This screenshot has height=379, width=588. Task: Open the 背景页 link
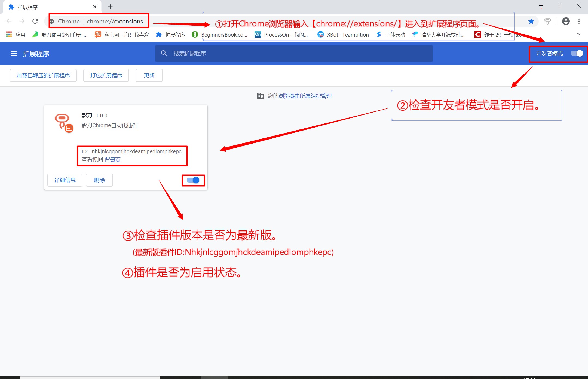point(112,160)
